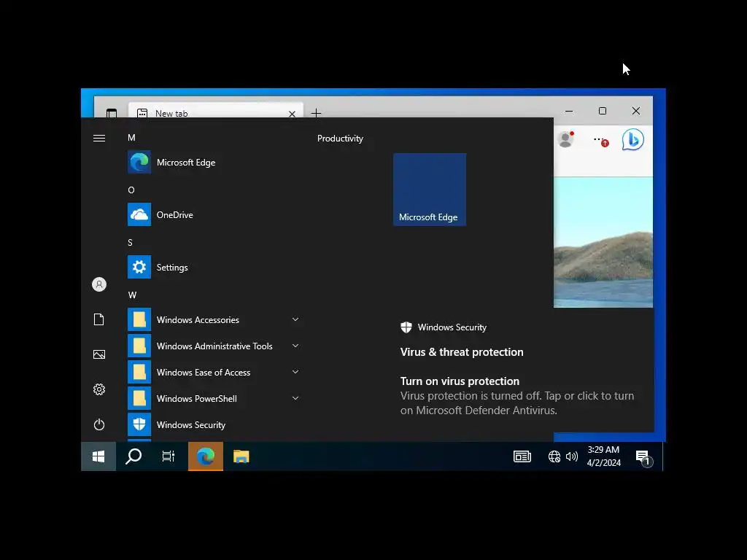The height and width of the screenshot is (560, 747).
Task: Open the user account icon in Start sidebar
Action: (99, 284)
